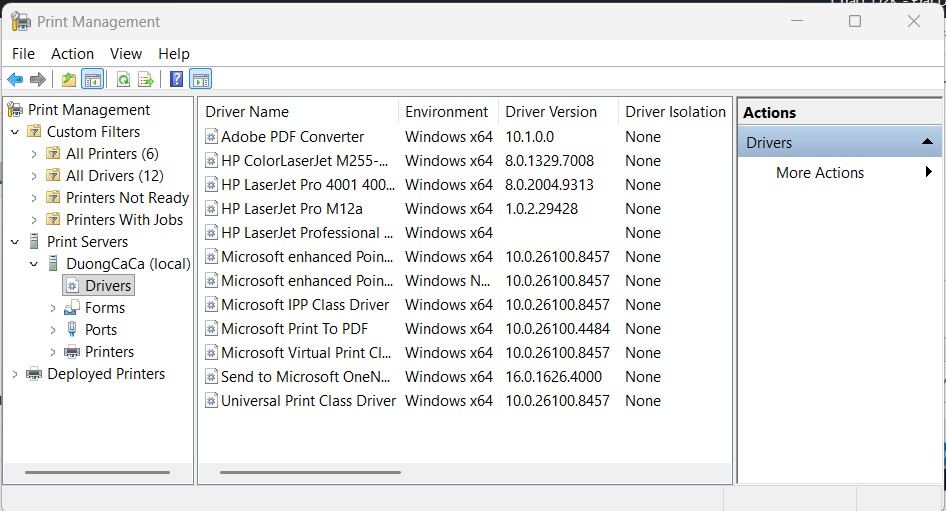Click the Up one level folder icon

pos(69,79)
